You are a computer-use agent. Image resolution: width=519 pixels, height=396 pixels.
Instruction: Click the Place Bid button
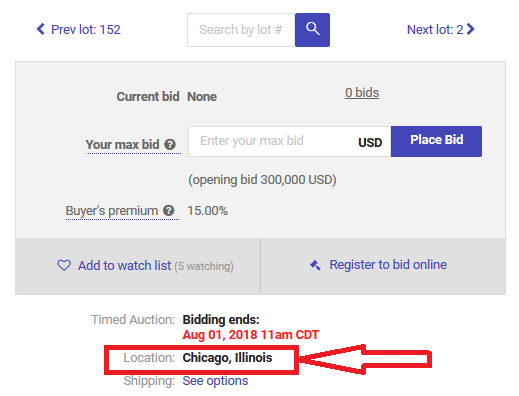(436, 141)
